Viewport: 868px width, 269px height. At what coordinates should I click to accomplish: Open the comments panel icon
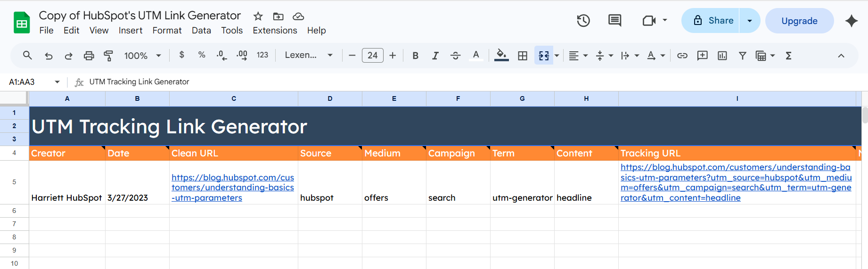pyautogui.click(x=614, y=21)
